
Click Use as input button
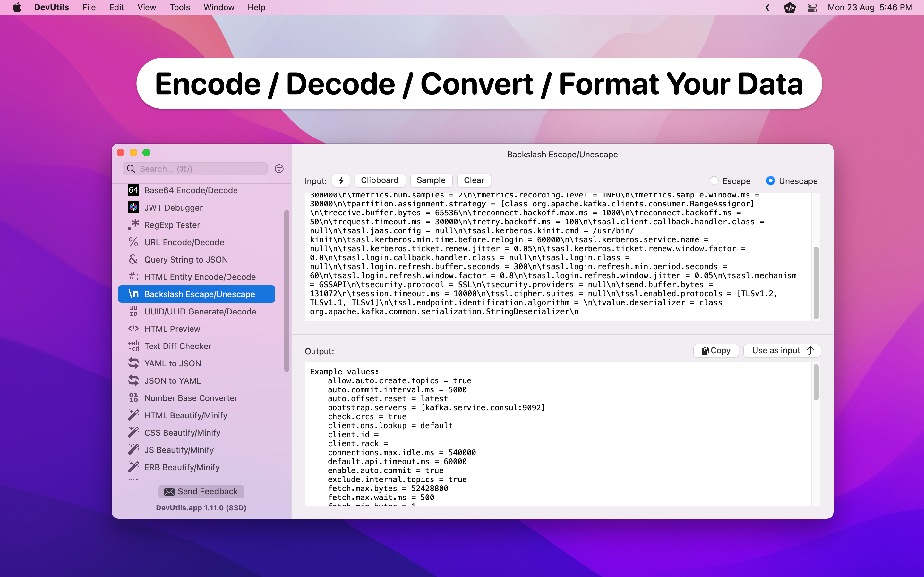(x=782, y=350)
